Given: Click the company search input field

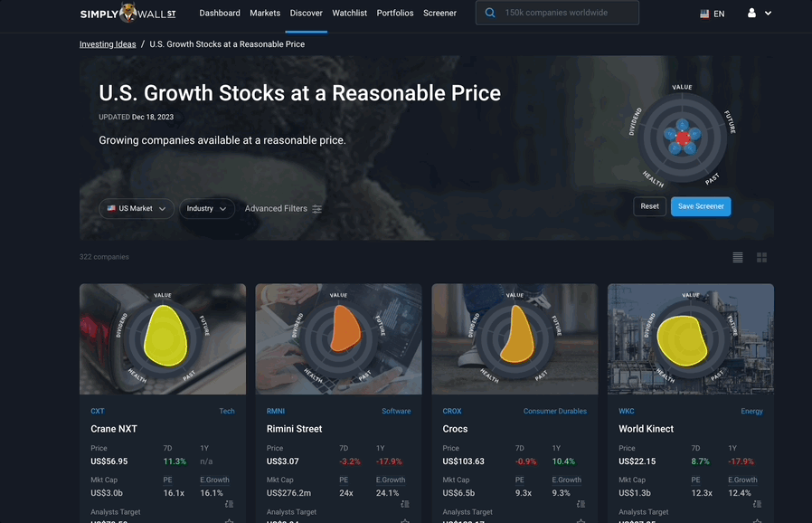Looking at the screenshot, I should tap(557, 13).
